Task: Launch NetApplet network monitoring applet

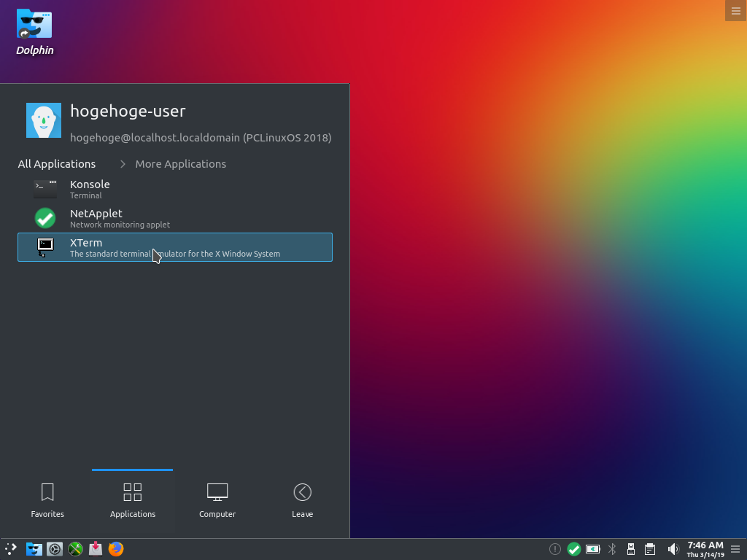Action: 175,218
